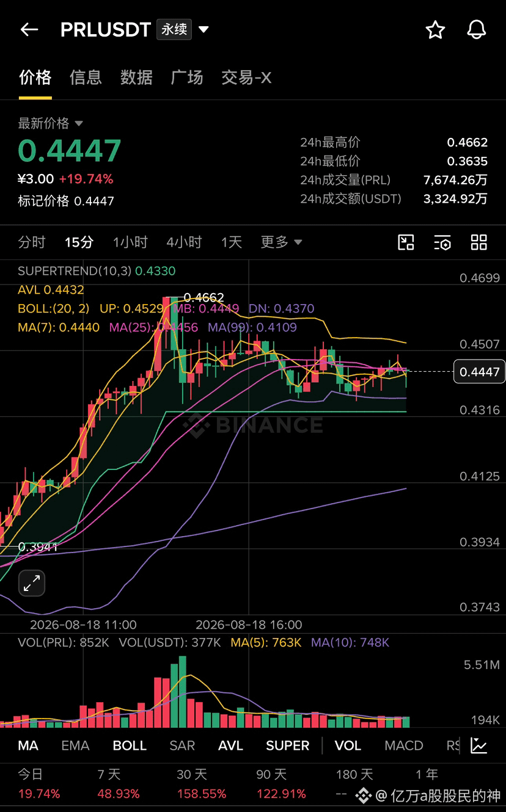Screen dimensions: 506x812
Task: Switch to the 信息 tab
Action: [x=86, y=78]
